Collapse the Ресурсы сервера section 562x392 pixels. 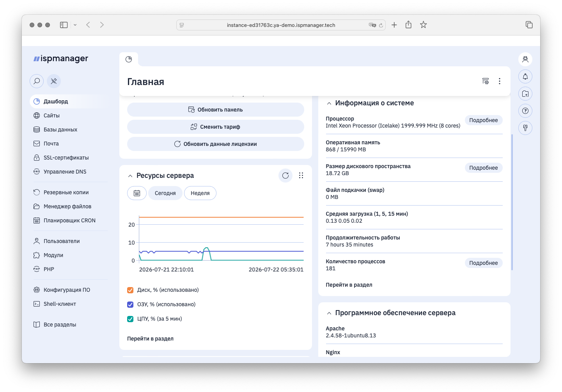coord(130,176)
